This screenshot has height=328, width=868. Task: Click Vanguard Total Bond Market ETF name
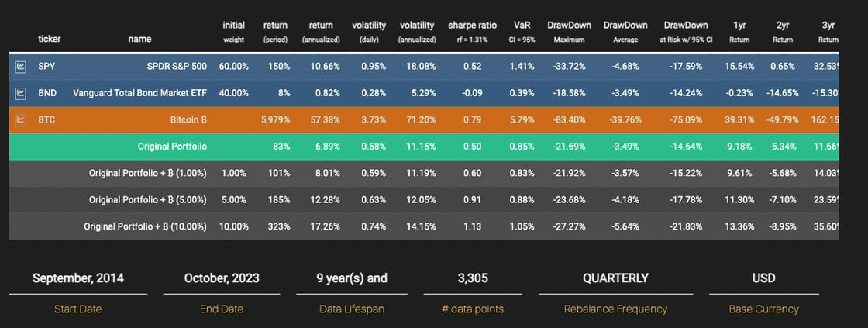141,94
